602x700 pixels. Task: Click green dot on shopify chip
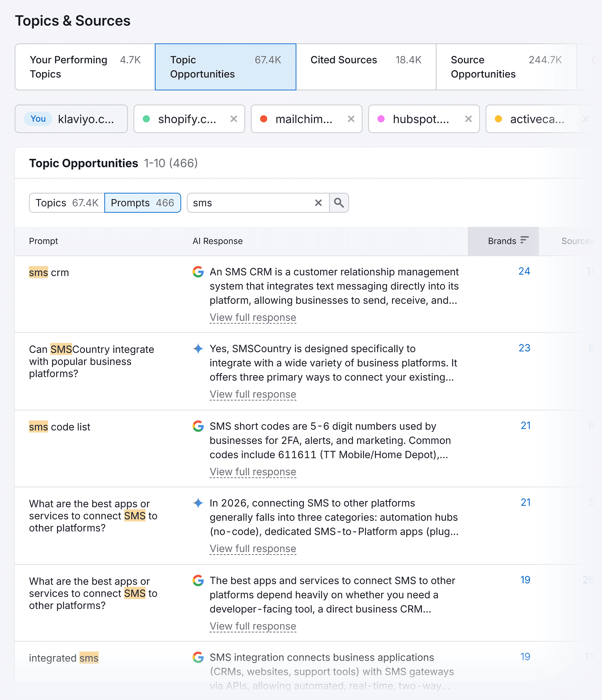[x=146, y=119]
